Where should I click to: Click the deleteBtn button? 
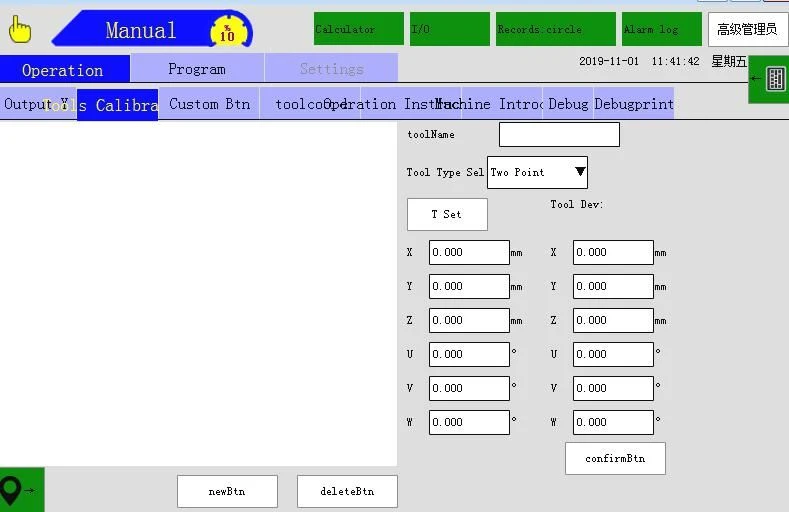pyautogui.click(x=347, y=491)
